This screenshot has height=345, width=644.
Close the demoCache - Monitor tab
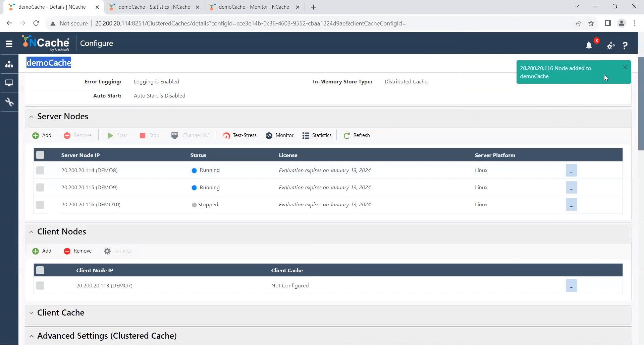[298, 7]
